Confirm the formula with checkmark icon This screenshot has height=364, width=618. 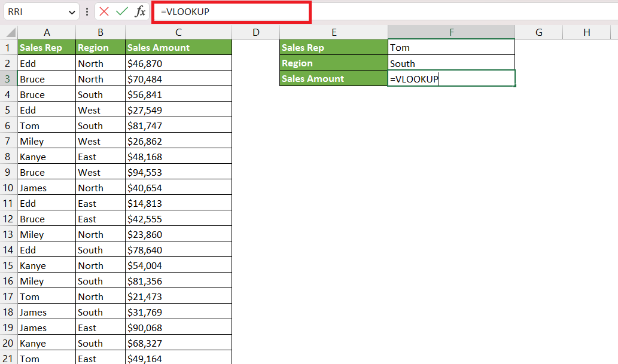click(122, 11)
